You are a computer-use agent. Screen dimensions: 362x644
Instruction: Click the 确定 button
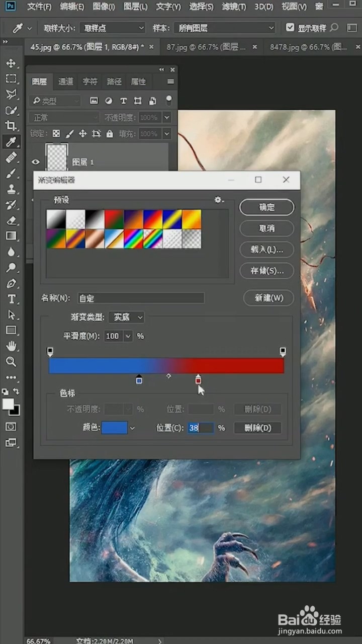tap(267, 207)
